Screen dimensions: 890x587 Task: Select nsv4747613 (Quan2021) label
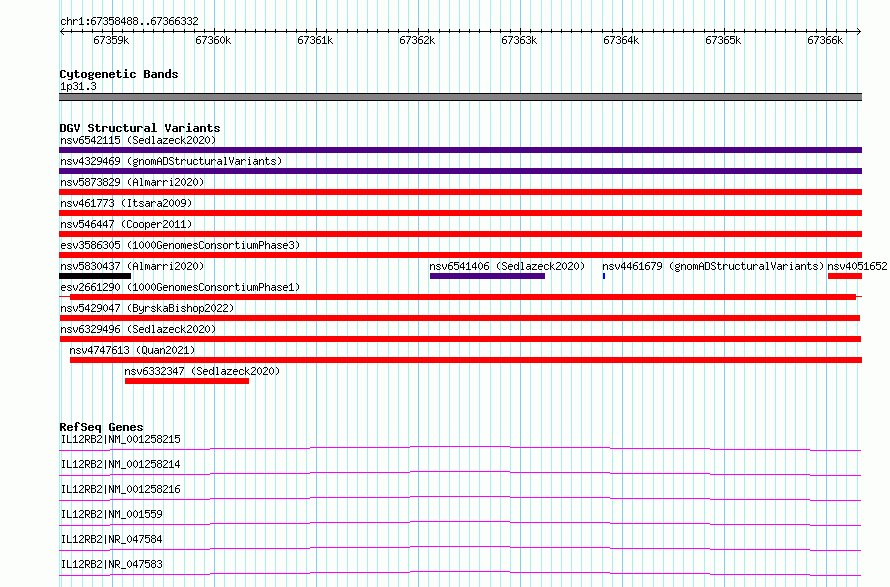click(x=132, y=350)
